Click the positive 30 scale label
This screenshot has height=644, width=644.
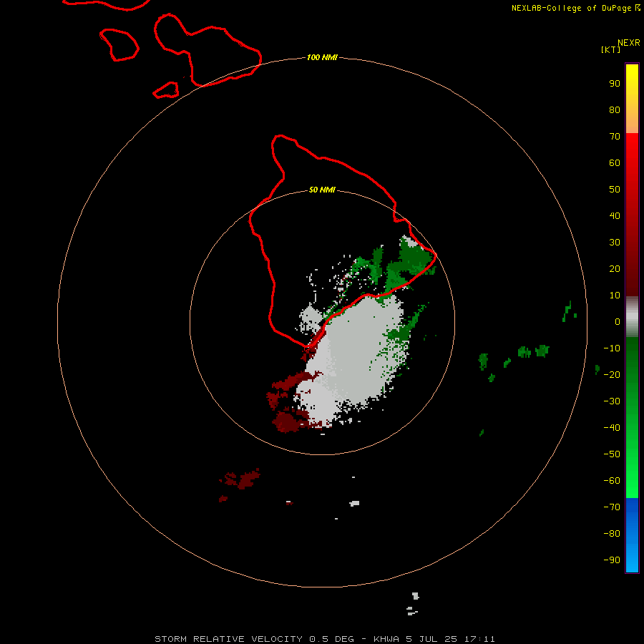tap(615, 243)
